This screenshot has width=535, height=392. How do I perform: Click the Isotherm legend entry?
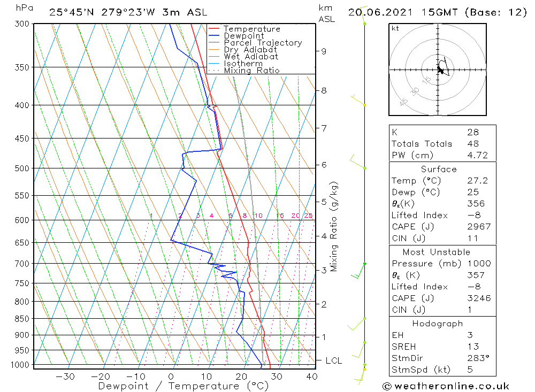pos(243,64)
